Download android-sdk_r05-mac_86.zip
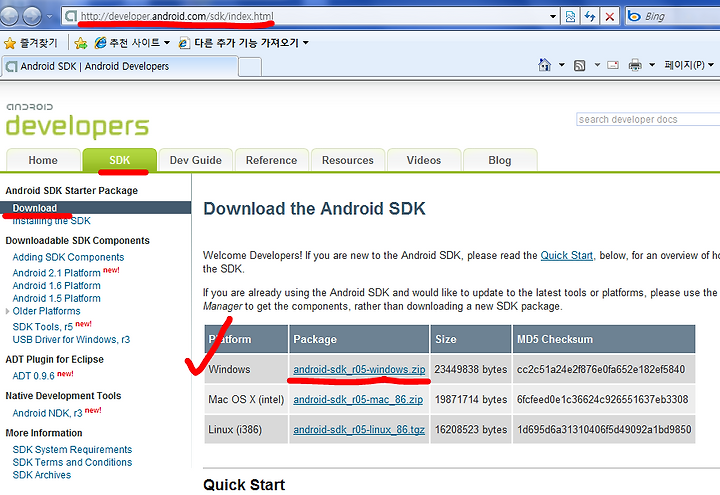This screenshot has height=495, width=720. tap(358, 399)
